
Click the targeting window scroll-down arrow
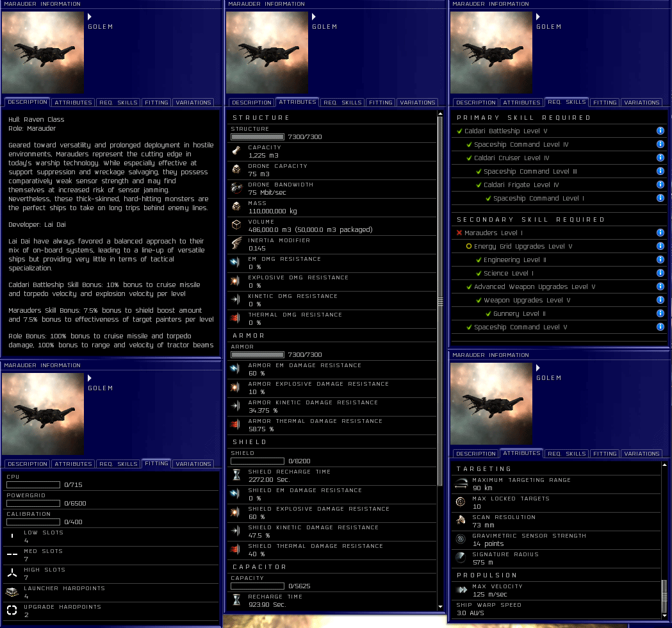[664, 616]
